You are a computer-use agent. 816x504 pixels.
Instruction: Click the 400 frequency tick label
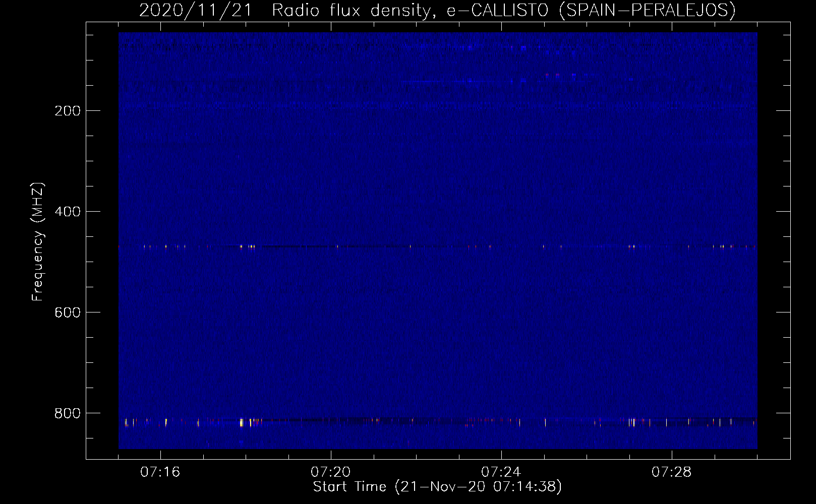pyautogui.click(x=68, y=212)
